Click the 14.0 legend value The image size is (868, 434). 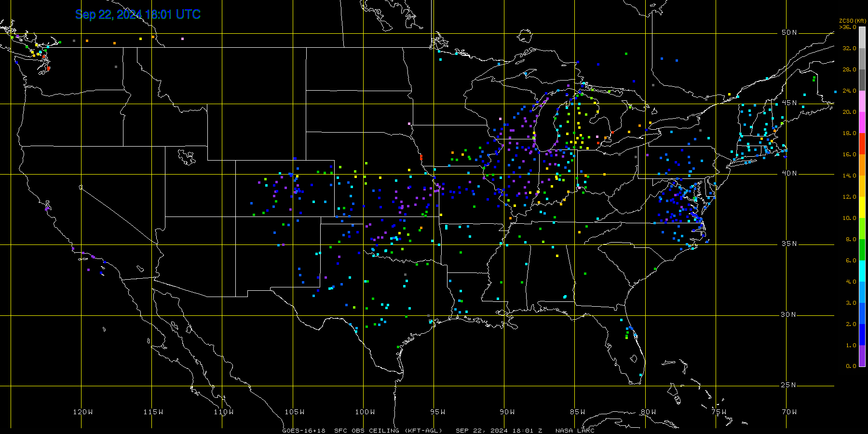click(x=849, y=176)
